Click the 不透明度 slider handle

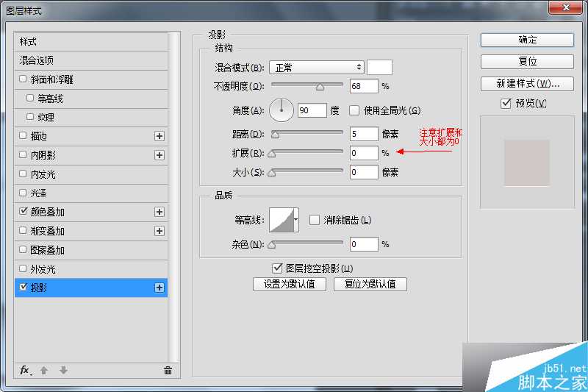[x=320, y=87]
